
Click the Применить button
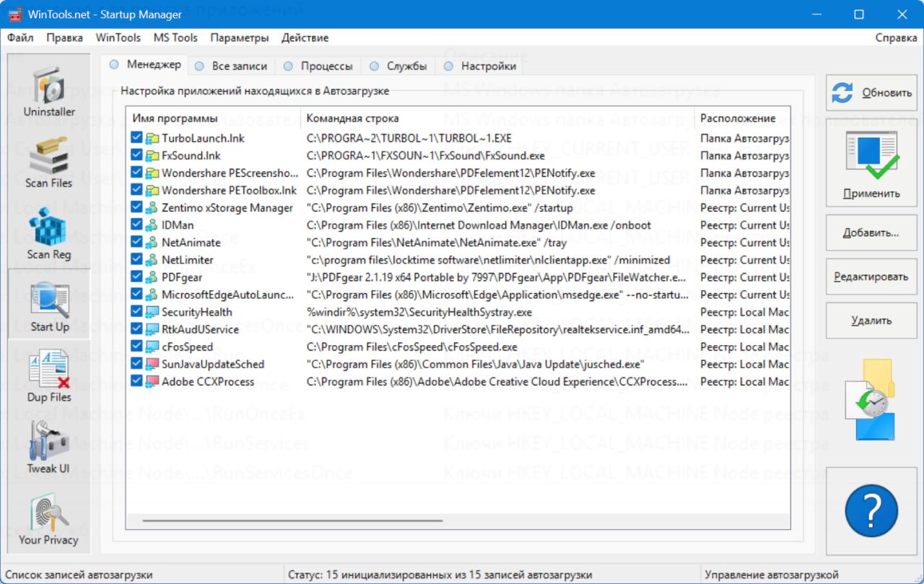(871, 163)
